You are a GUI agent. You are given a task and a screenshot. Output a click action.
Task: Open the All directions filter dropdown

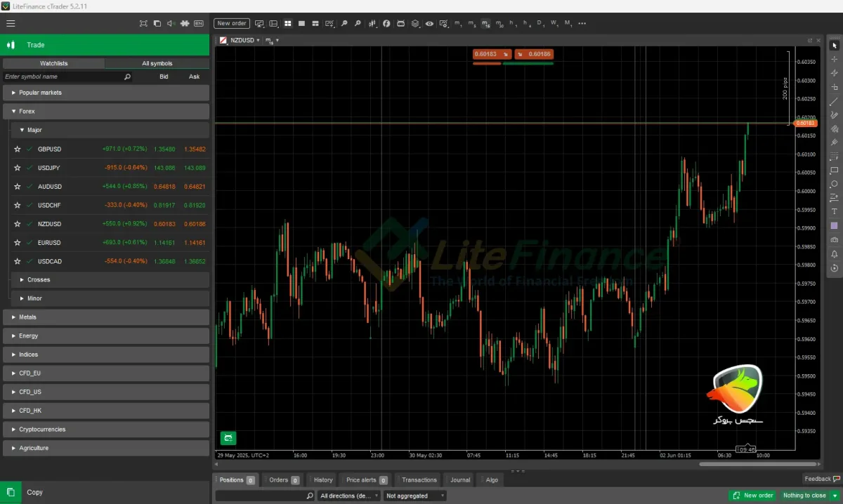pos(348,496)
